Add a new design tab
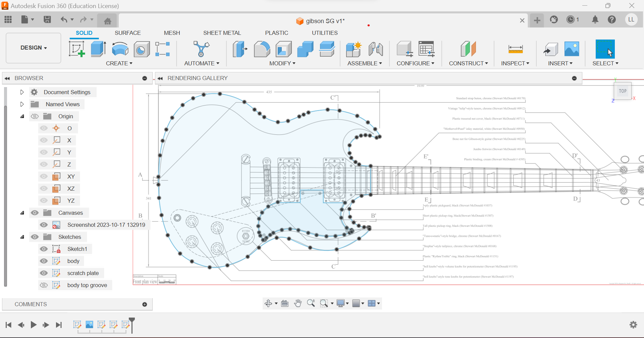Image resolution: width=644 pixels, height=338 pixels. pos(537,20)
